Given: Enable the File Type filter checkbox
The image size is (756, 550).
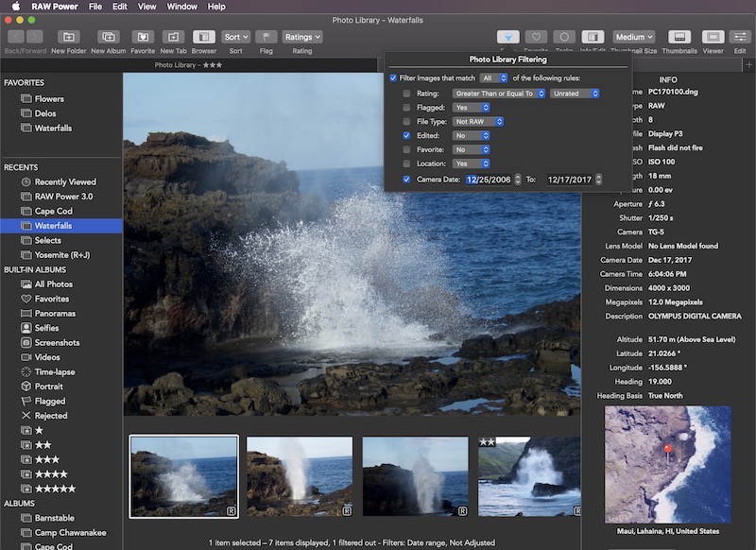Looking at the screenshot, I should (x=407, y=122).
